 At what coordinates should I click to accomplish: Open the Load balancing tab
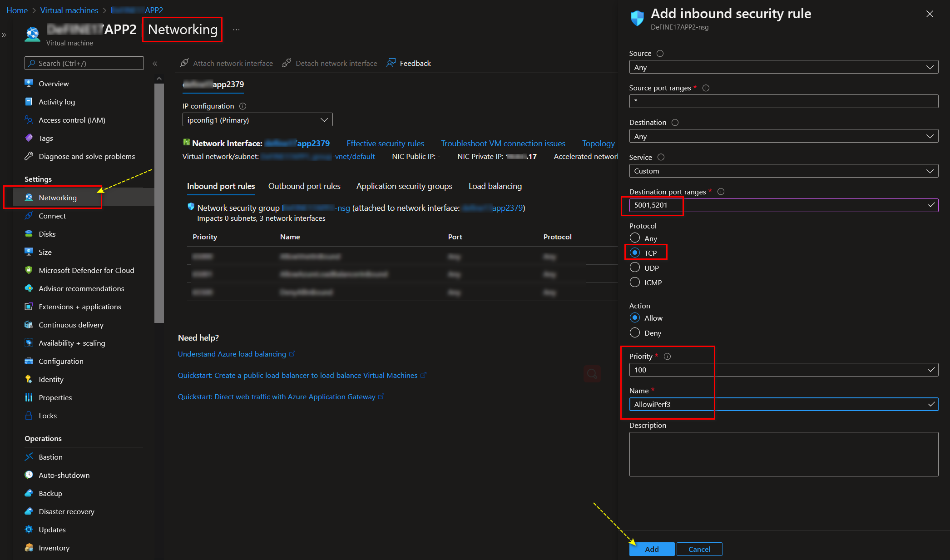pyautogui.click(x=495, y=186)
